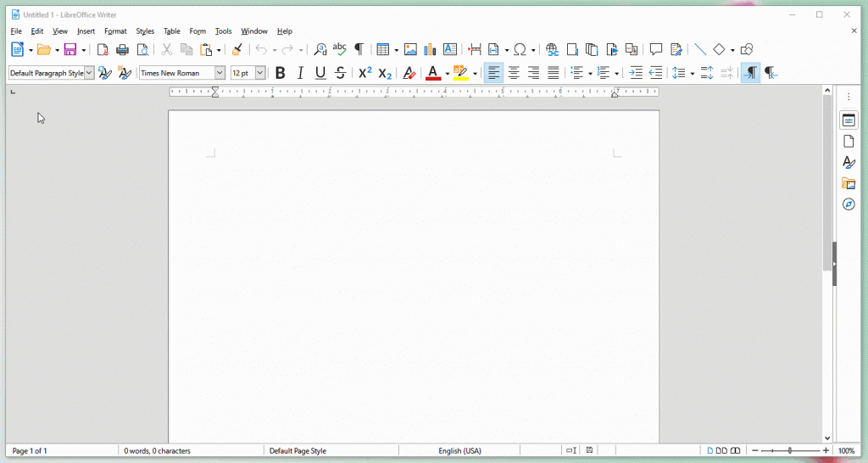Open the Format menu
Viewport: 868px width, 463px height.
click(115, 31)
